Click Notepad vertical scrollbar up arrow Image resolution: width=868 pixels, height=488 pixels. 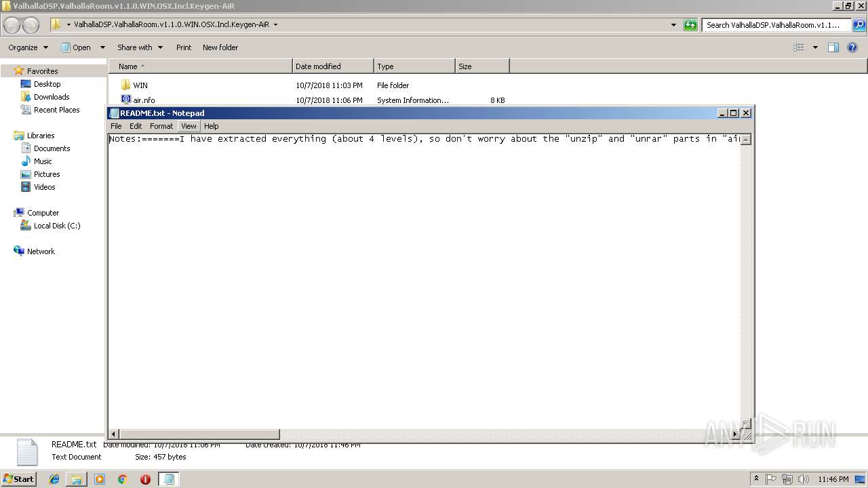coord(746,139)
